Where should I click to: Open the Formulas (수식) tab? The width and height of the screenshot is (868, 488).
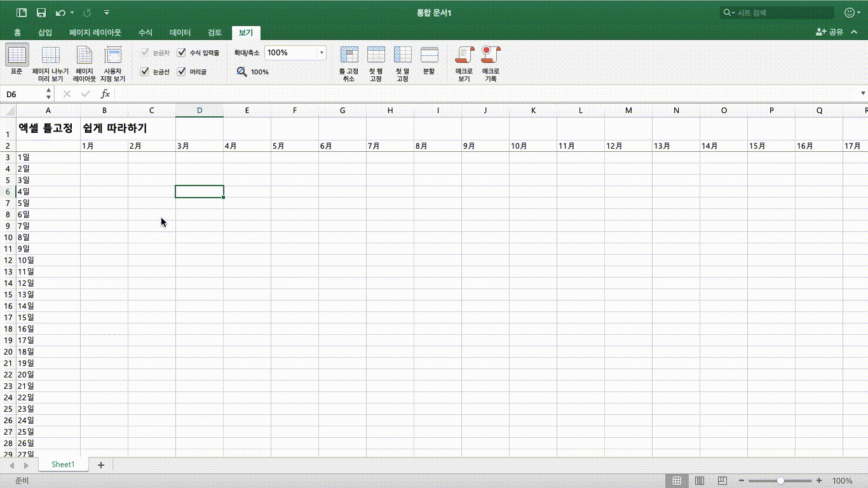(x=146, y=32)
